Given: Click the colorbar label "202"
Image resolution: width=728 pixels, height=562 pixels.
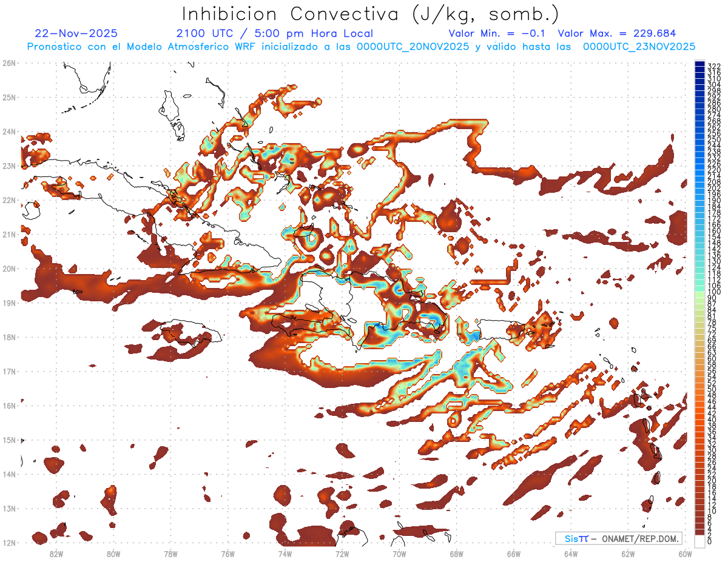Looking at the screenshot, I should click(x=713, y=189).
